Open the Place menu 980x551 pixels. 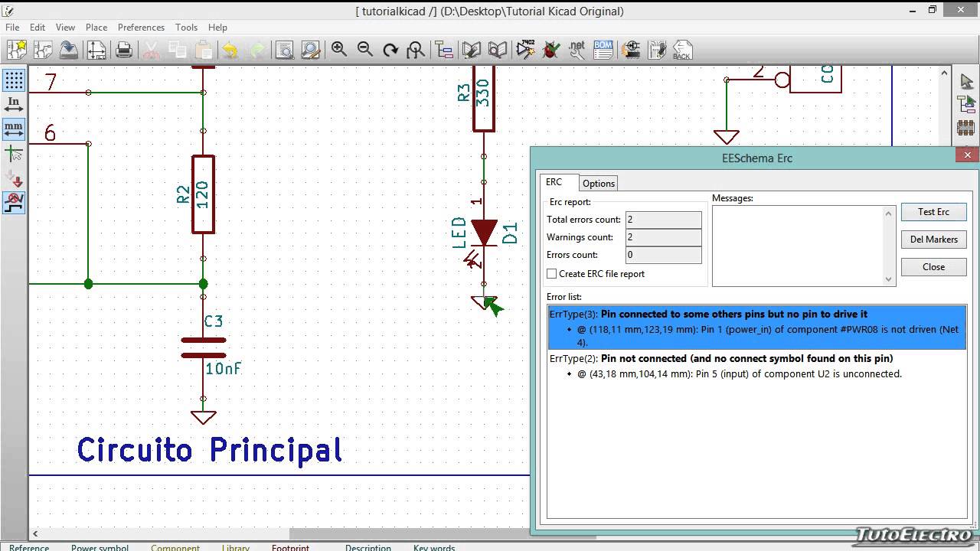click(96, 27)
